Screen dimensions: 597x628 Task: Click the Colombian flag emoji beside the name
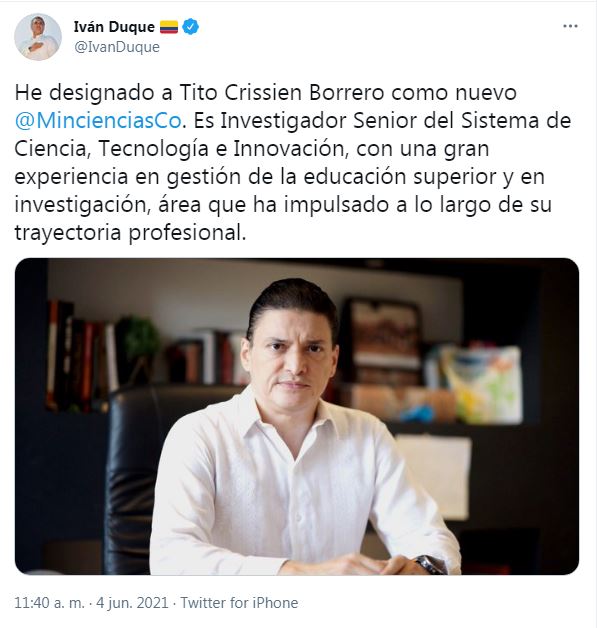coord(169,27)
